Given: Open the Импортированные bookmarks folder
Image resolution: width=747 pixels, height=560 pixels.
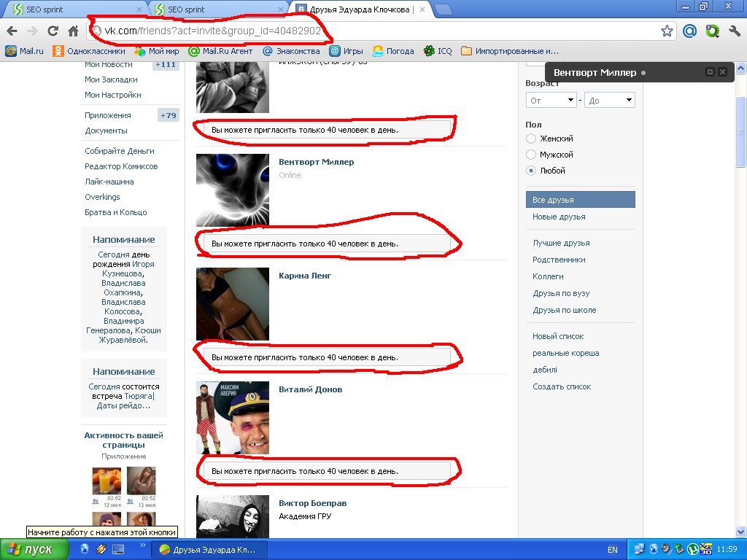Looking at the screenshot, I should [510, 51].
